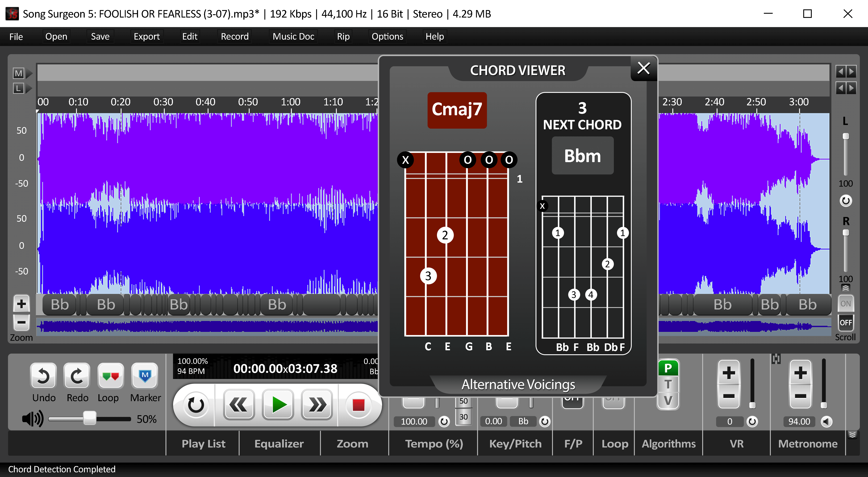Toggle the Scroll switch to ON
This screenshot has width=868, height=477.
click(846, 303)
